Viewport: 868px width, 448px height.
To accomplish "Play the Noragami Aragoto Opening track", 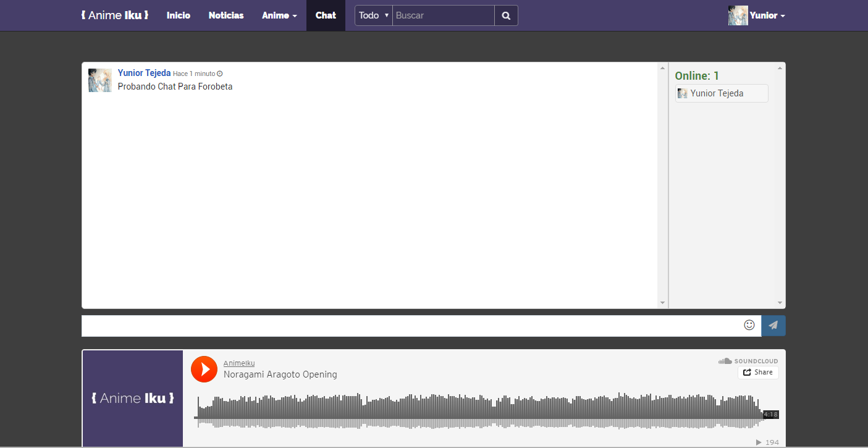I will coord(204,369).
